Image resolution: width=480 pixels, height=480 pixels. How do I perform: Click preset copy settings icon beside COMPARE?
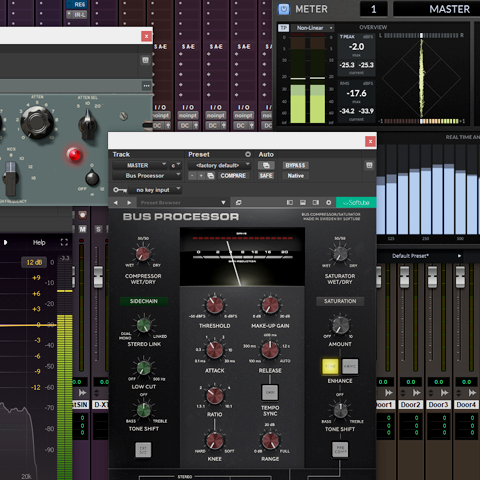point(211,176)
